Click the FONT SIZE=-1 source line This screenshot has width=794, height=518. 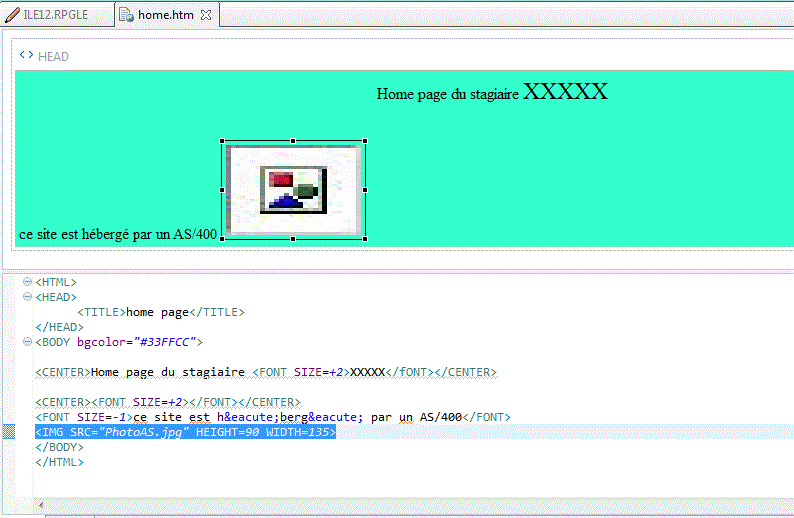point(273,417)
